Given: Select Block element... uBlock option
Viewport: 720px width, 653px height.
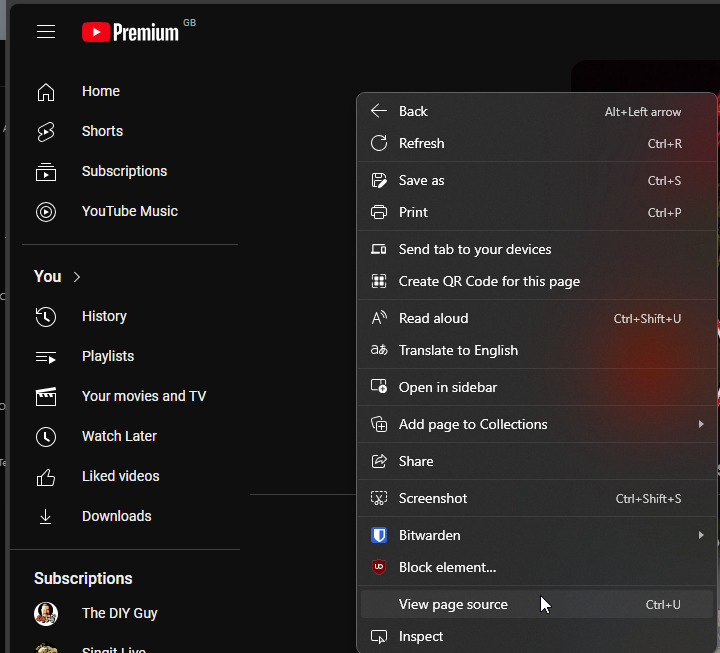Looking at the screenshot, I should click(447, 567).
